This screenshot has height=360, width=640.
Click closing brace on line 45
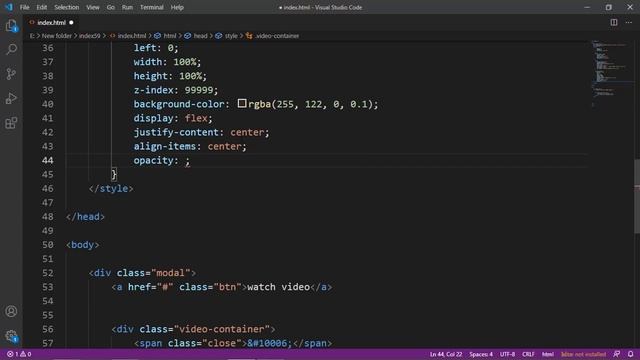[x=114, y=175]
